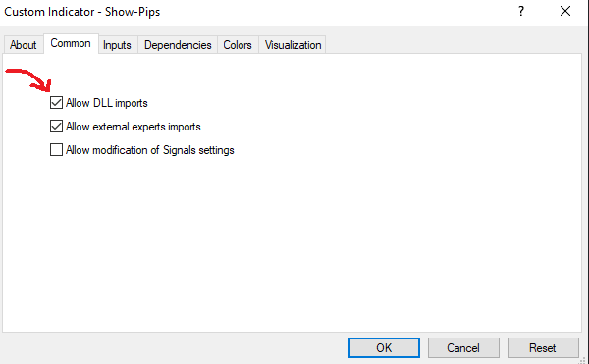589x364 pixels.
Task: Switch to the Visualization tab
Action: (x=293, y=45)
